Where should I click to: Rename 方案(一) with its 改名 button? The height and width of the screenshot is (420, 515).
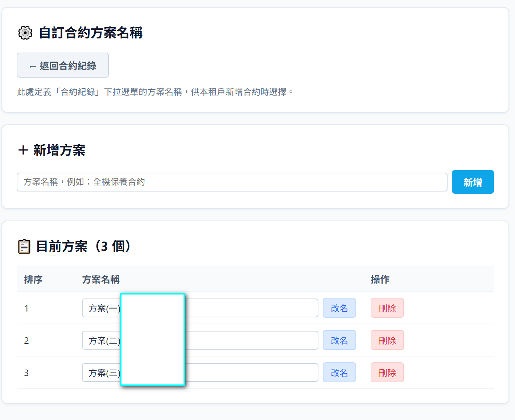(339, 308)
